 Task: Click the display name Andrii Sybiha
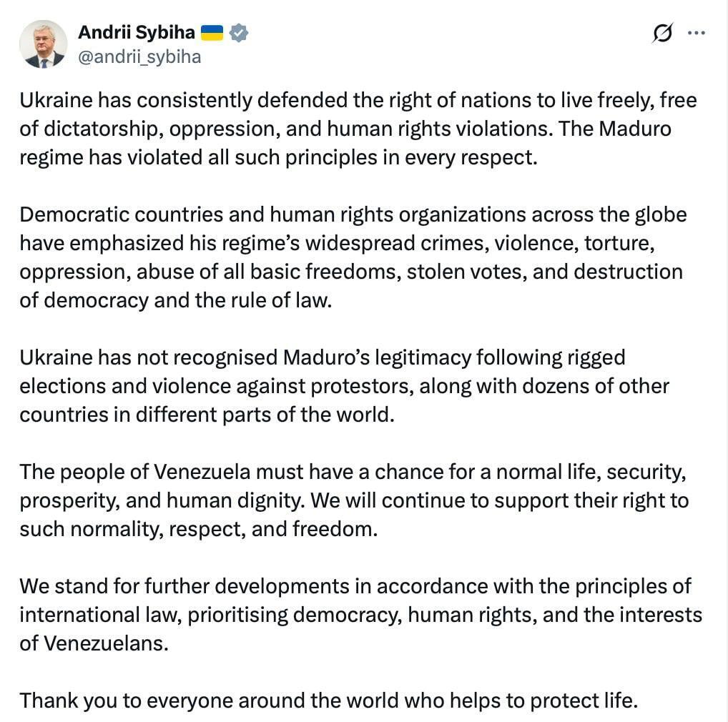(x=136, y=31)
